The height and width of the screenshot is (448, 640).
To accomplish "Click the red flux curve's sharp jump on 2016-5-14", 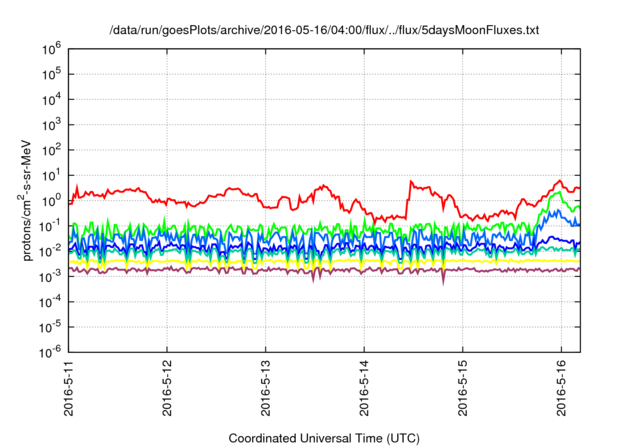I will (409, 199).
